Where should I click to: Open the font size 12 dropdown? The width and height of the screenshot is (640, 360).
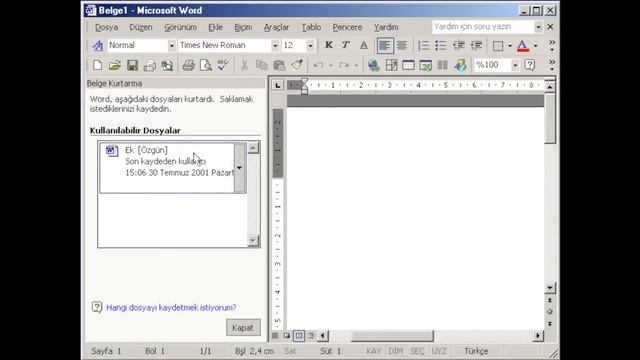pos(310,46)
